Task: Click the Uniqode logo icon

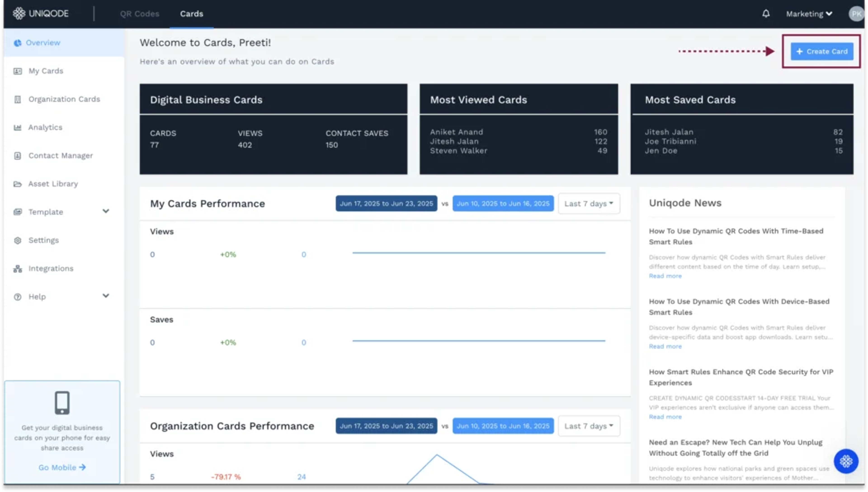Action: tap(19, 14)
